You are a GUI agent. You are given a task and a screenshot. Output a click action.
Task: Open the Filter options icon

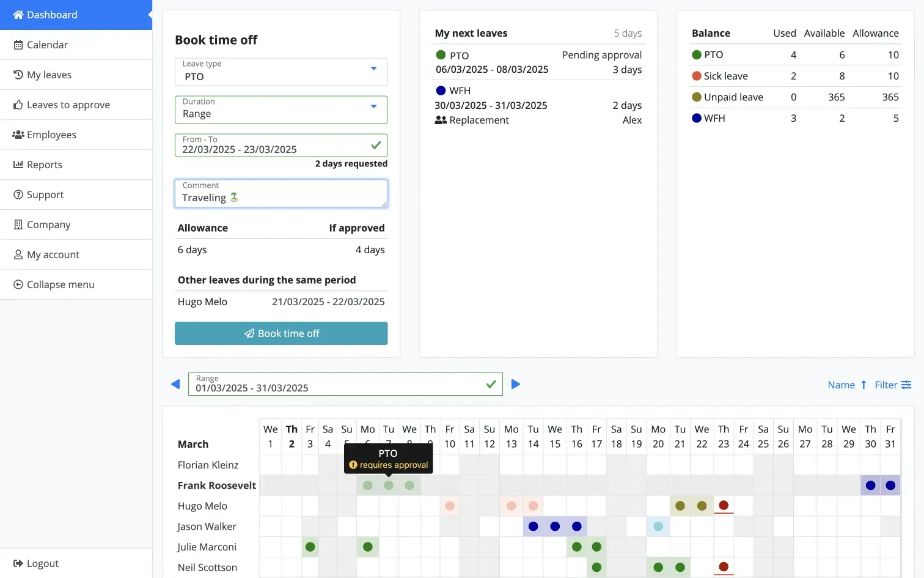tap(906, 385)
